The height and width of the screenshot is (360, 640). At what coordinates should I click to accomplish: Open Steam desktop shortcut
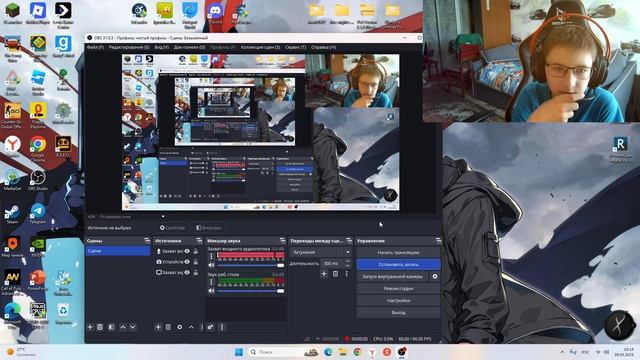12,213
